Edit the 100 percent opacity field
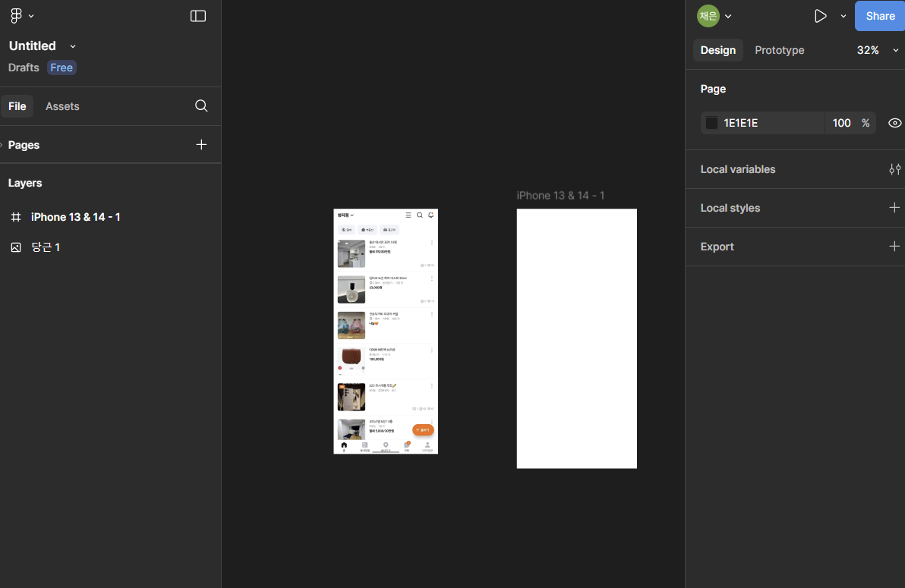 tap(851, 123)
